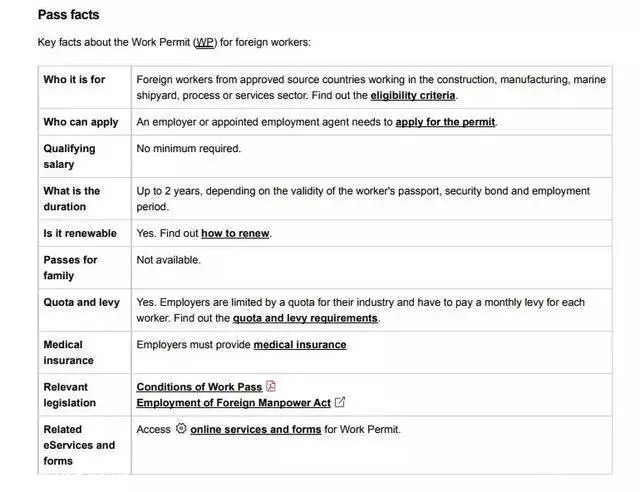Open the eligibility criteria link

(413, 96)
